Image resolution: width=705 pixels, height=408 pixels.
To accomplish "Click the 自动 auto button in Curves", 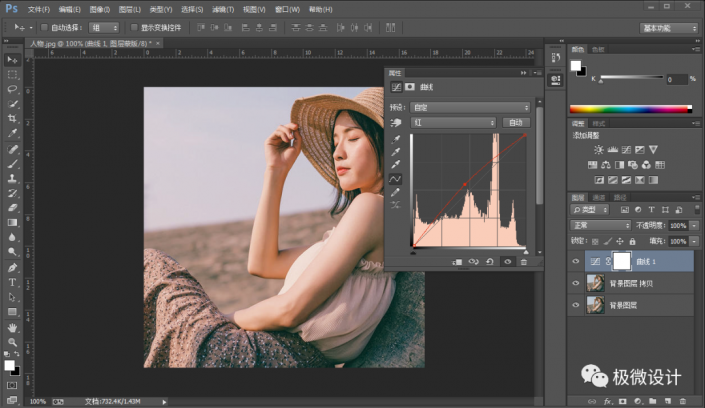I will [x=515, y=122].
